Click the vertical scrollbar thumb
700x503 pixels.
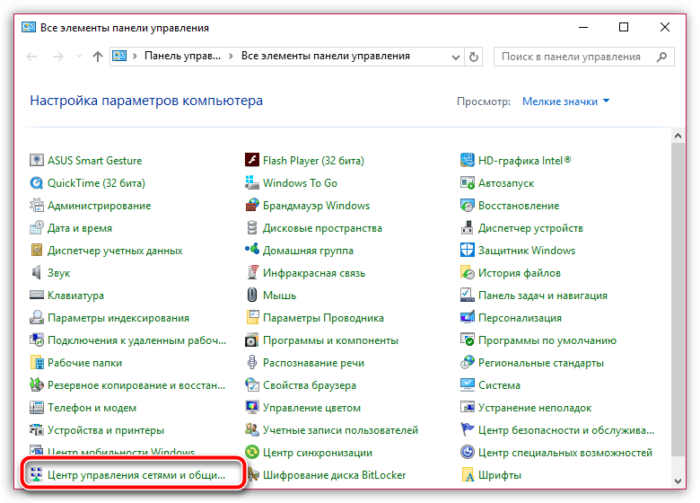click(x=678, y=299)
